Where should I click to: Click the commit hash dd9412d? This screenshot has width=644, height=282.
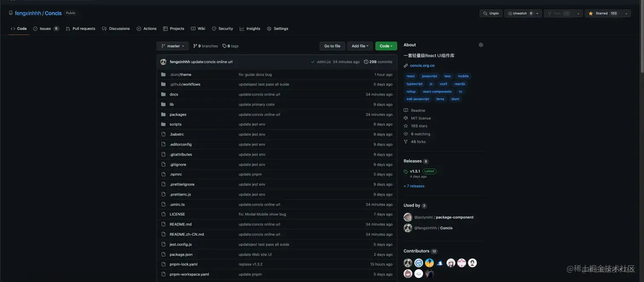pyautogui.click(x=324, y=62)
